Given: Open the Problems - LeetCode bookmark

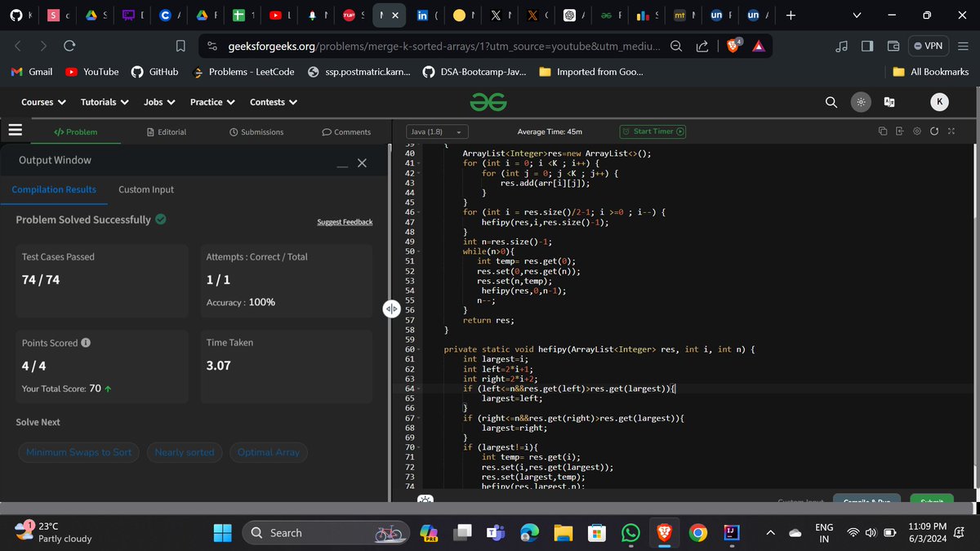Looking at the screenshot, I should coord(243,72).
